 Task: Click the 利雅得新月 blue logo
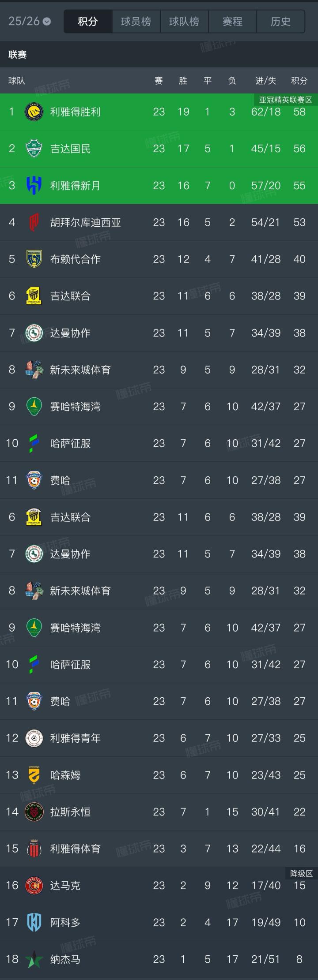click(34, 185)
